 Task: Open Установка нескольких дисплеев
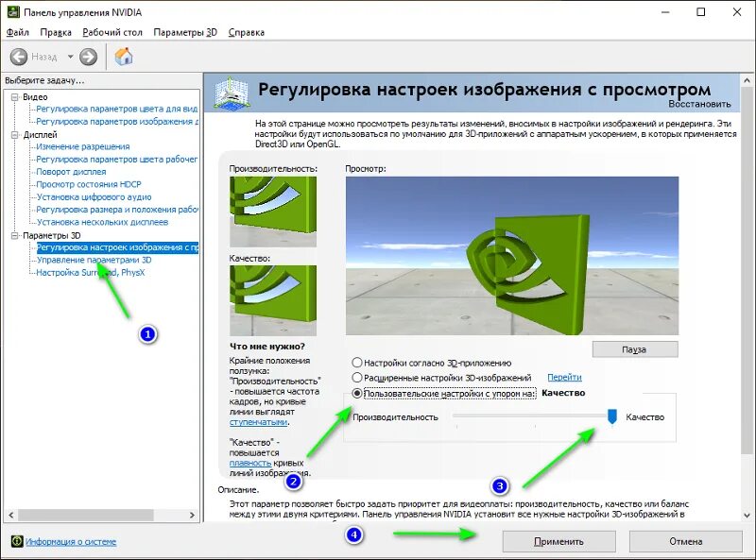102,222
